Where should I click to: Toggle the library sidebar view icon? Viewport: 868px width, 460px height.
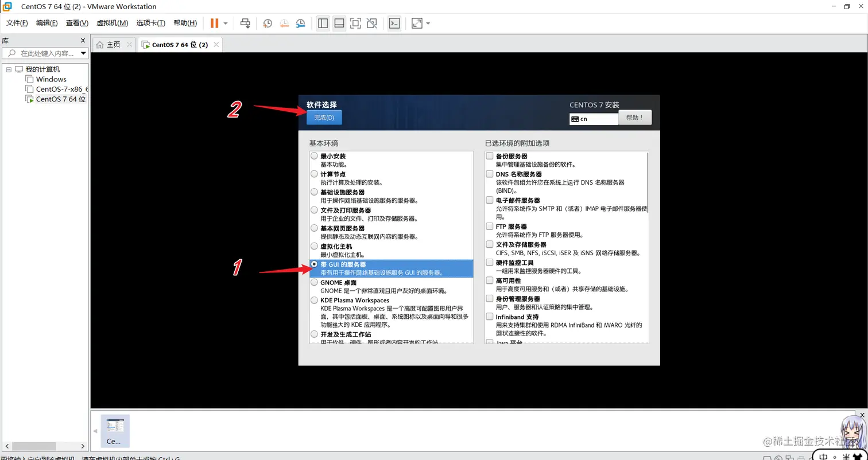point(323,23)
